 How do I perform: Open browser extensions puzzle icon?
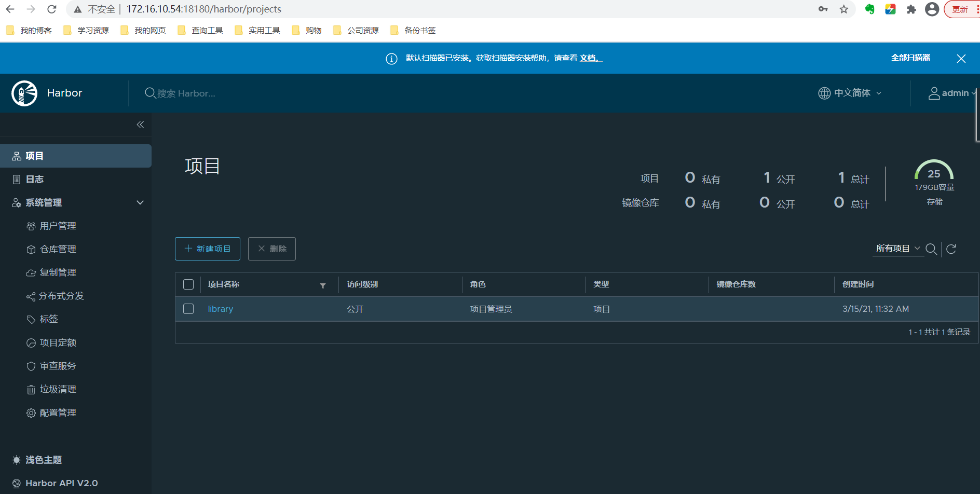point(911,9)
